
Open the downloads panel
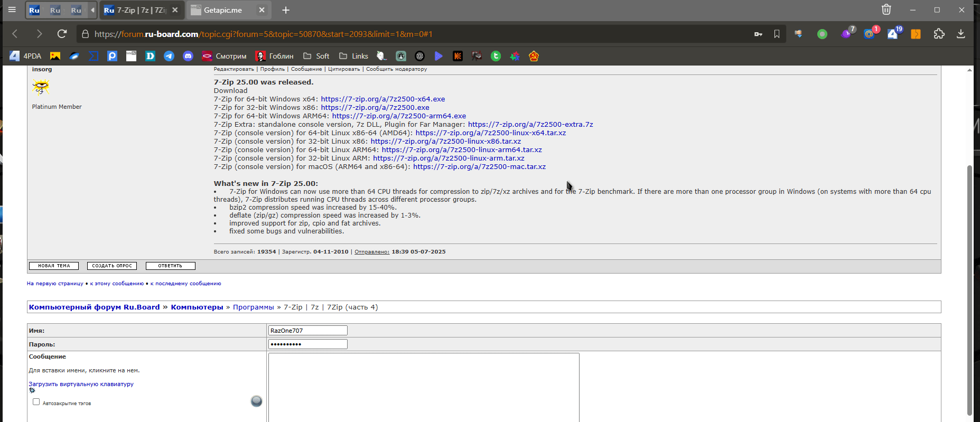point(960,34)
